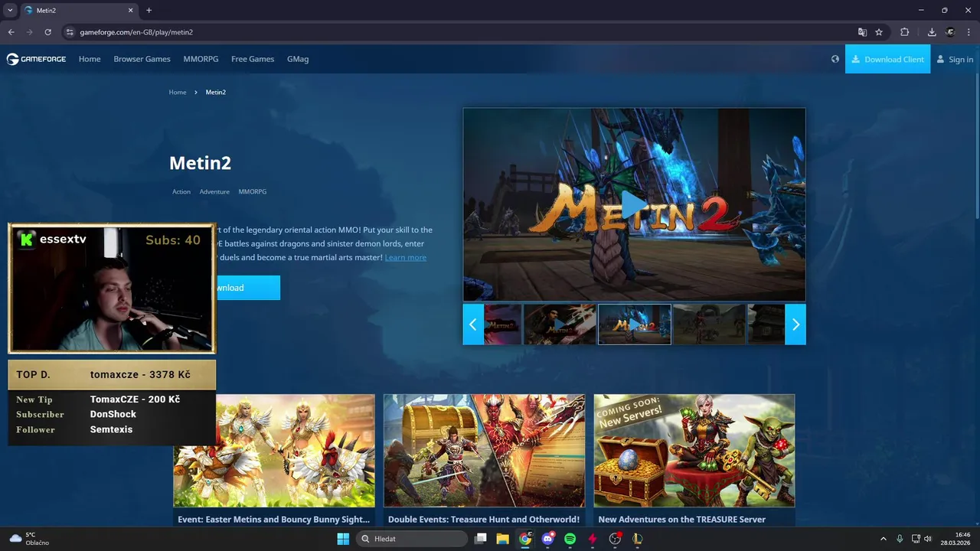The height and width of the screenshot is (551, 980).
Task: Open the red lightning-bolt app on taskbar
Action: click(593, 539)
